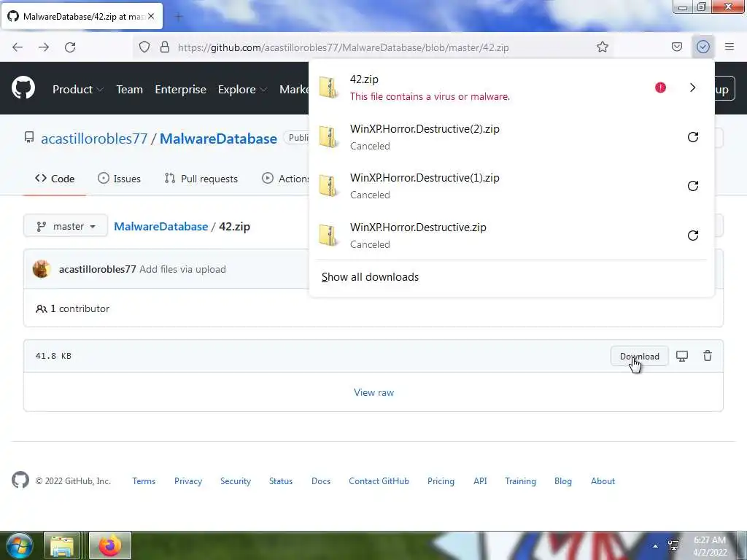Switch to the Issues tab
This screenshot has height=560, width=747.
[119, 179]
